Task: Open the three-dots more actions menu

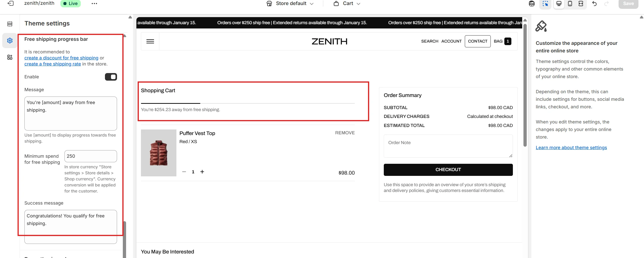Action: (94, 4)
